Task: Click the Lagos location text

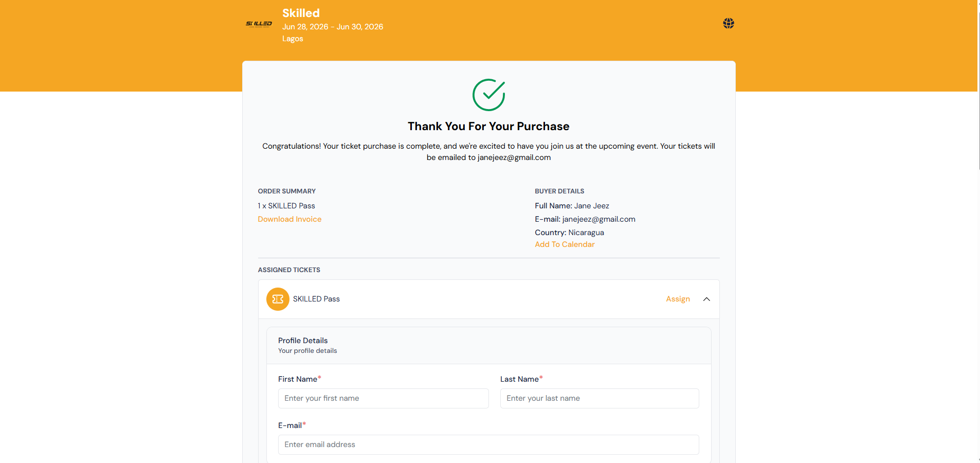Action: pos(293,39)
